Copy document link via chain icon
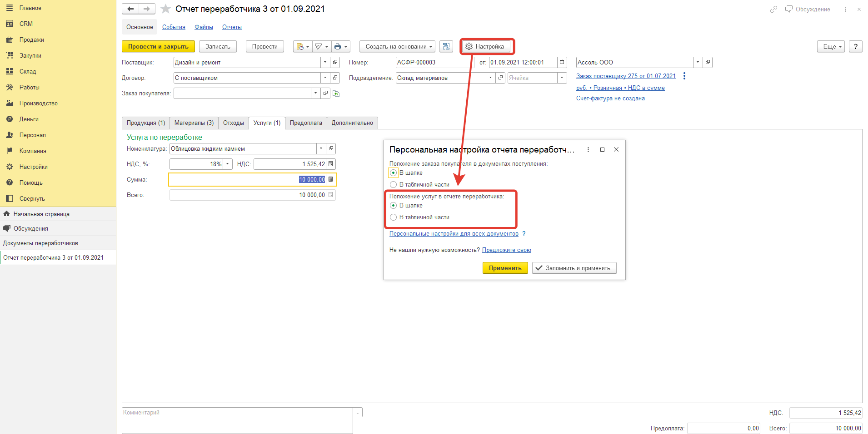 coord(773,9)
